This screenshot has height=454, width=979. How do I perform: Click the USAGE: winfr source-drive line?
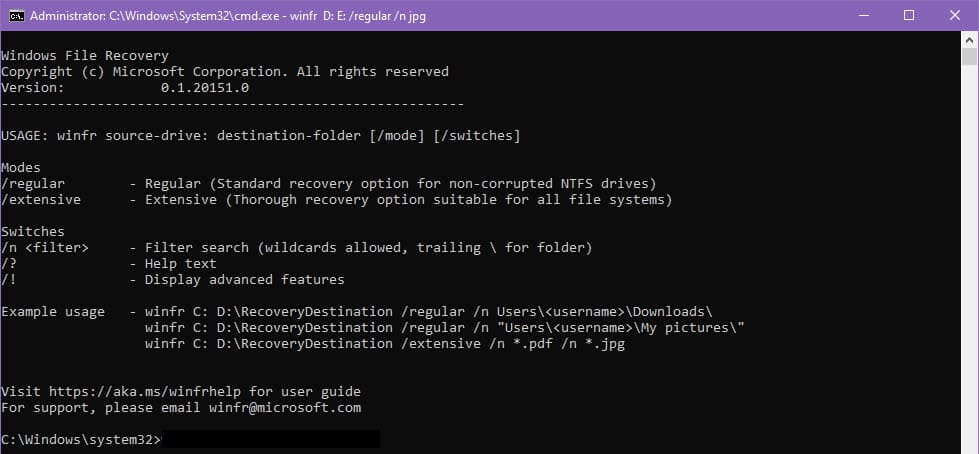(261, 136)
